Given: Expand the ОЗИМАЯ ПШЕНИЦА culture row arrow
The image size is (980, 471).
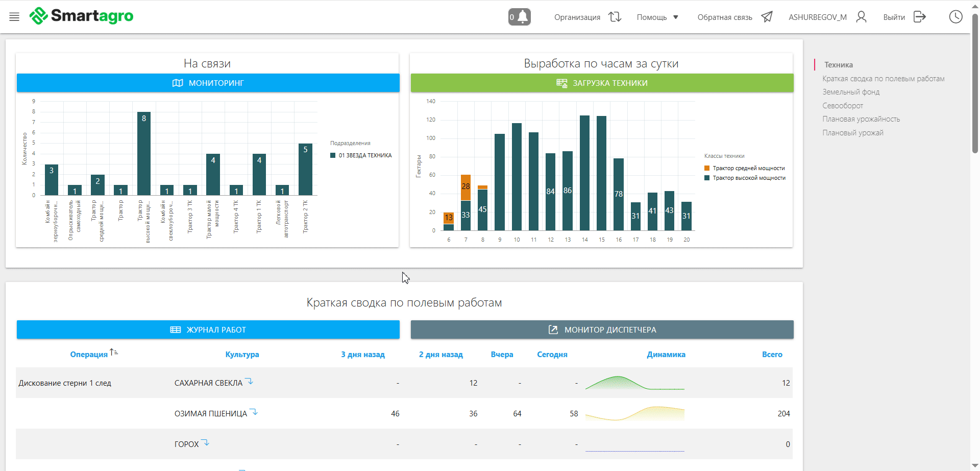Looking at the screenshot, I should click(254, 412).
